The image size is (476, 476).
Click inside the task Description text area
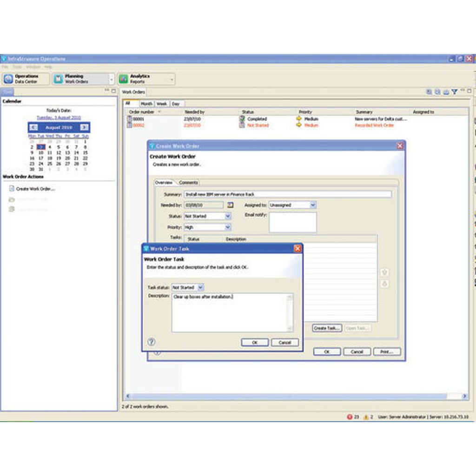point(230,314)
